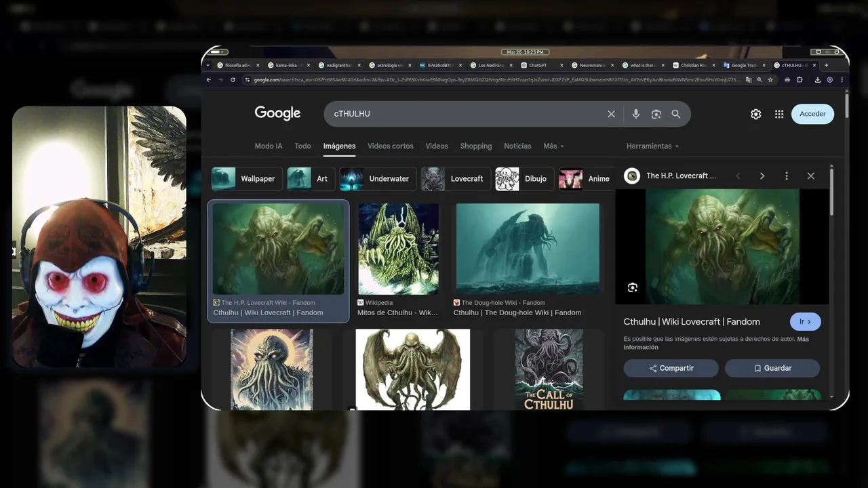Open new browser tab
The height and width of the screenshot is (488, 868).
click(x=826, y=65)
